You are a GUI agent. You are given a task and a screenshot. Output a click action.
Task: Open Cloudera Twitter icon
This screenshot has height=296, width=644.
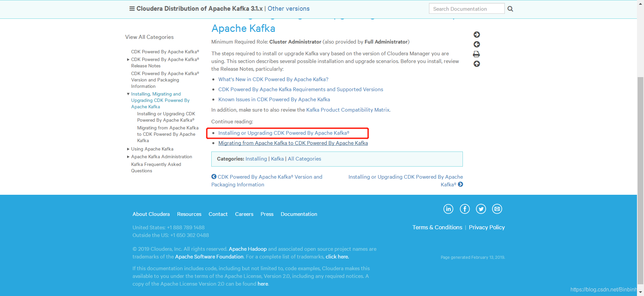(x=481, y=209)
